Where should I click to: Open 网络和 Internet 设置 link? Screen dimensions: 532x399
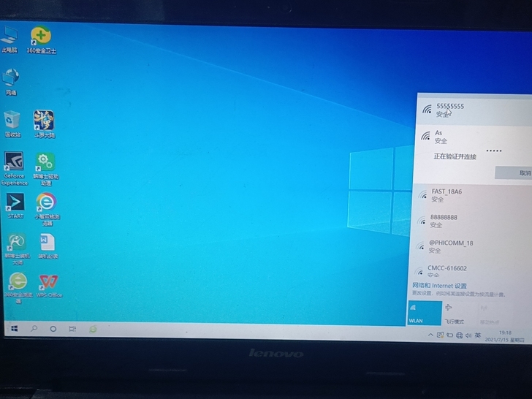click(x=439, y=285)
